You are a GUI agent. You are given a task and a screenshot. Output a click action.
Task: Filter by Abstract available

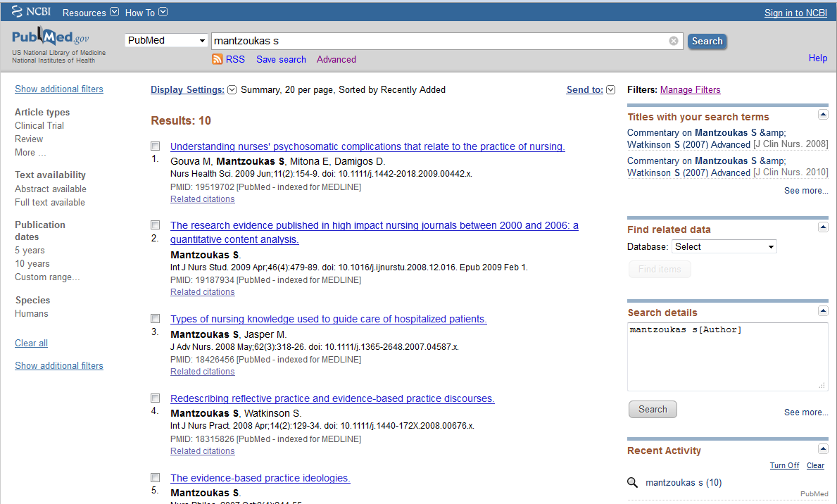pos(50,189)
